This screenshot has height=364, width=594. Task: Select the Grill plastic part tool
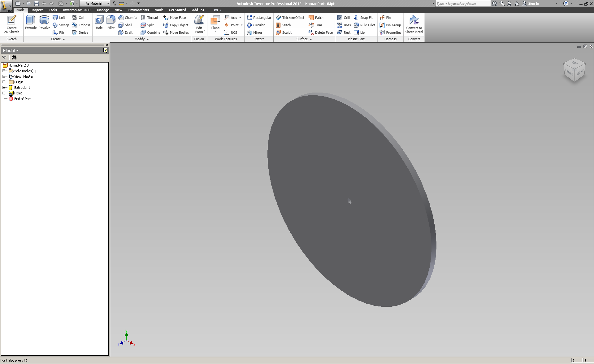[344, 18]
